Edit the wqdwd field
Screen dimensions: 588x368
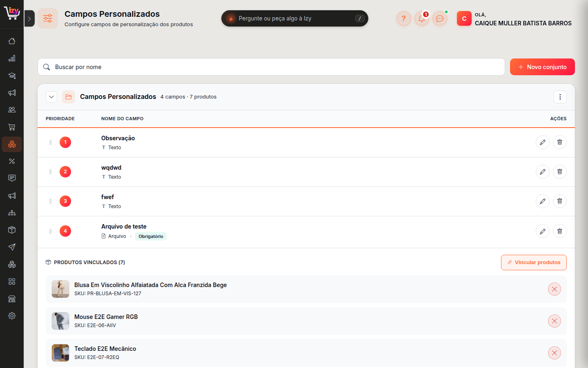543,172
